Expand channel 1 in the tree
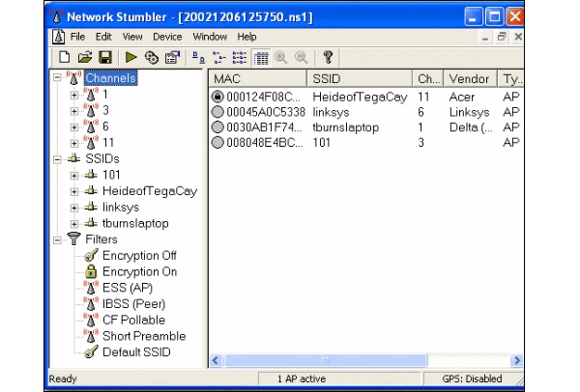 74,95
